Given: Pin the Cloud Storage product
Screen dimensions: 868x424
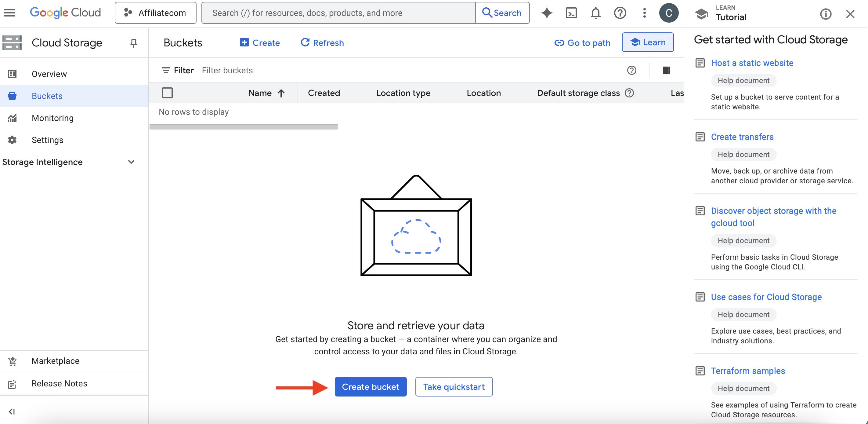Looking at the screenshot, I should pos(134,43).
